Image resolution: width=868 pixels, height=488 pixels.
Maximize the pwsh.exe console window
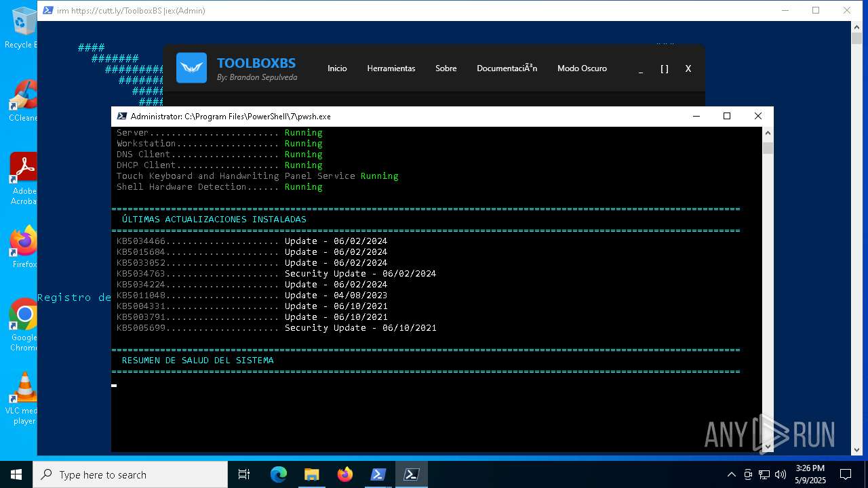(727, 116)
